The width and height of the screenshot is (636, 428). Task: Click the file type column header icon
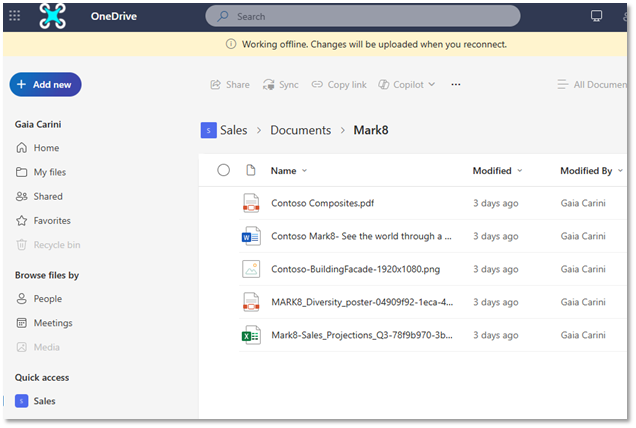tap(251, 170)
